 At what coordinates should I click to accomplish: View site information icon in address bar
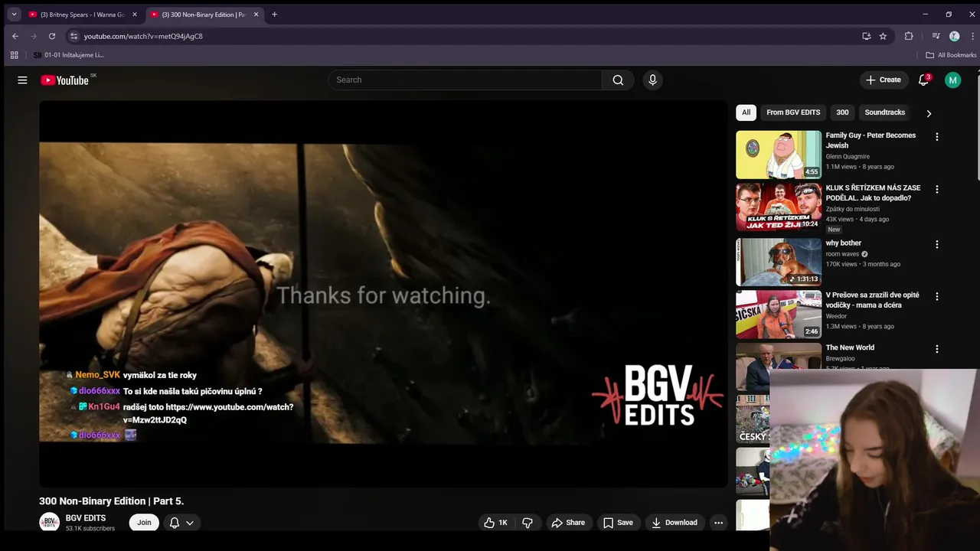pyautogui.click(x=73, y=36)
